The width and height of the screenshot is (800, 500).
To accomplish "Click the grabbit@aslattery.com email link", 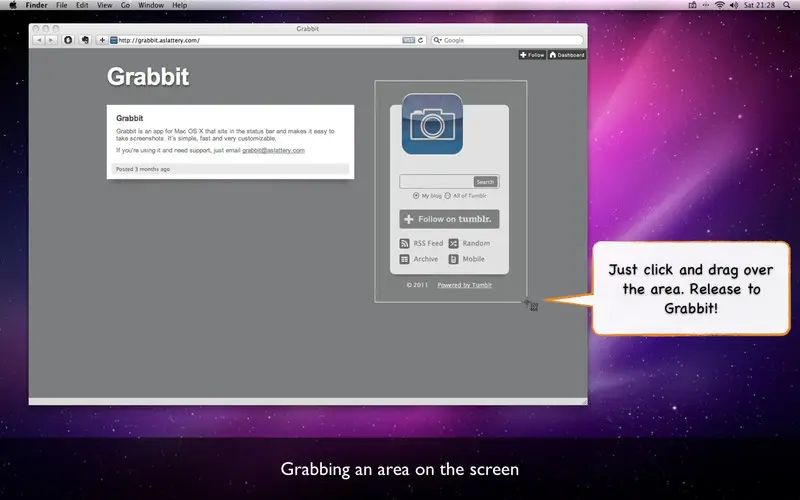I will click(x=273, y=150).
